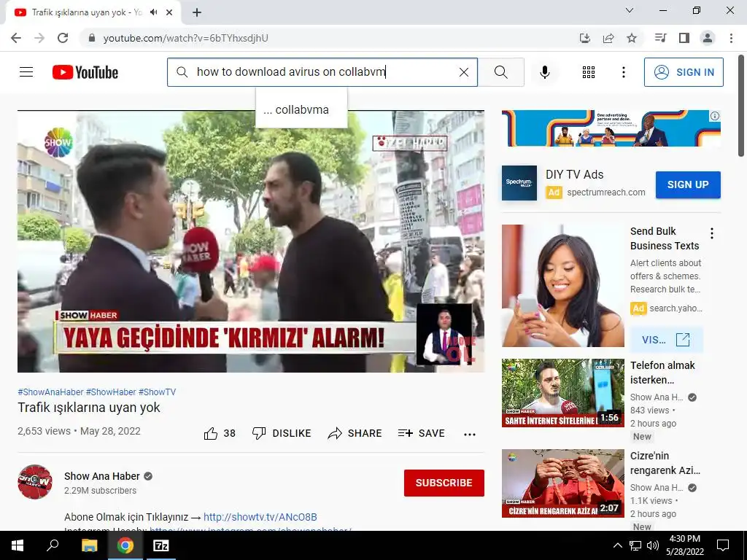Image resolution: width=747 pixels, height=560 pixels.
Task: Open Windows taskbar search
Action: point(53,545)
